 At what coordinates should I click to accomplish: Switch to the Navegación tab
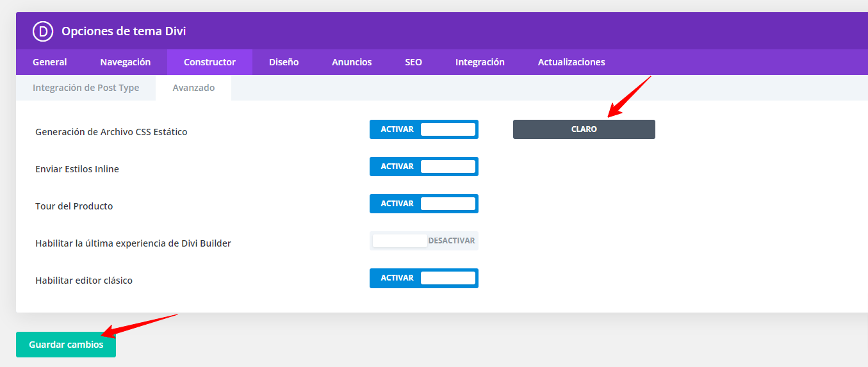126,62
